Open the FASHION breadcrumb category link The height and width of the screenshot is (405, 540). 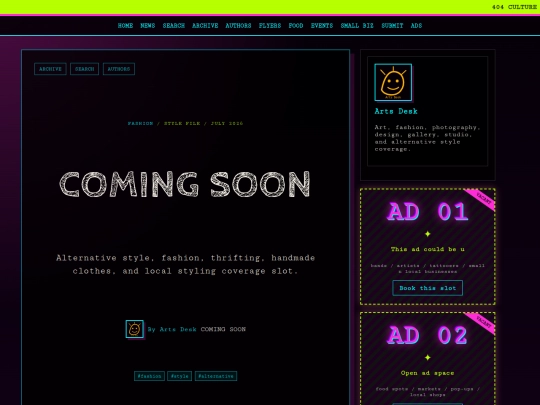click(141, 123)
